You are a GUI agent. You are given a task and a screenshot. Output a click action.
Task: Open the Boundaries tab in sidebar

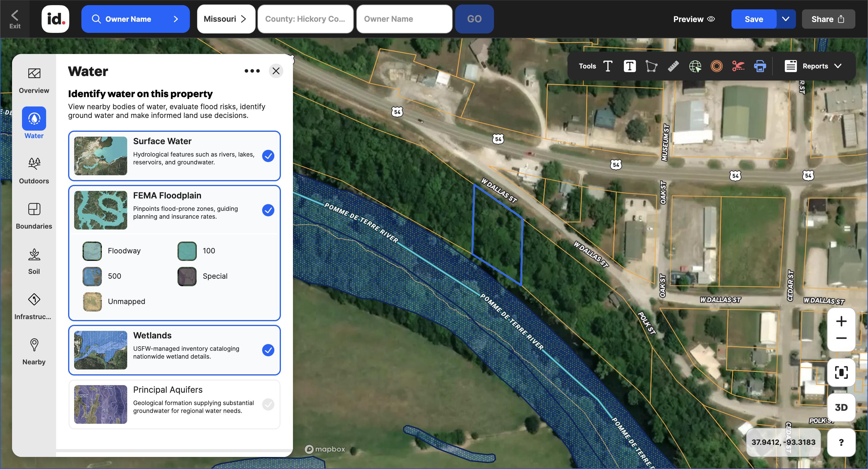pyautogui.click(x=34, y=216)
